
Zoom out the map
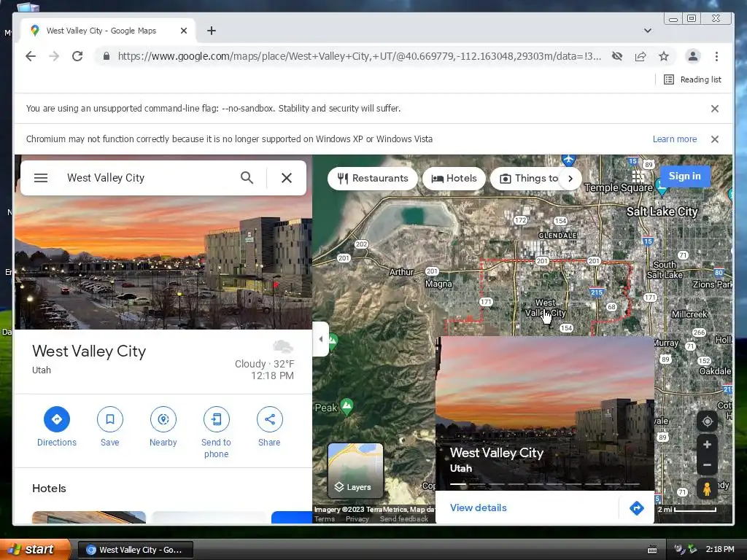pos(707,464)
